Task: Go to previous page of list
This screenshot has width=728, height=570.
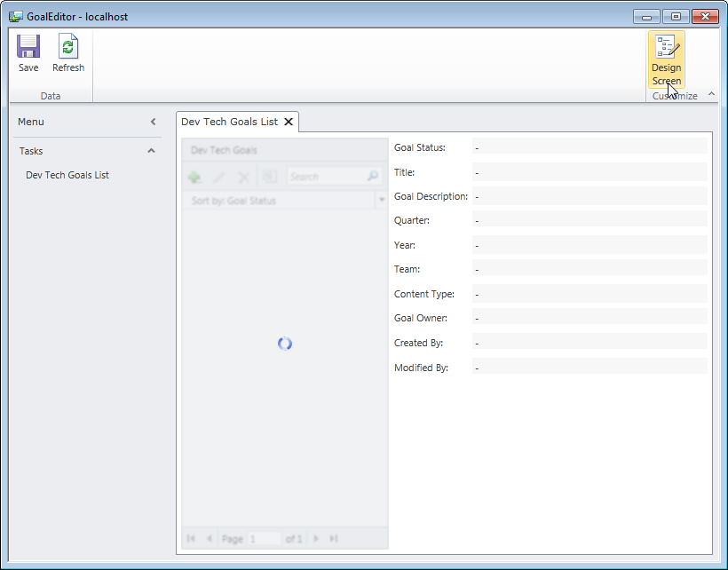Action: point(210,539)
